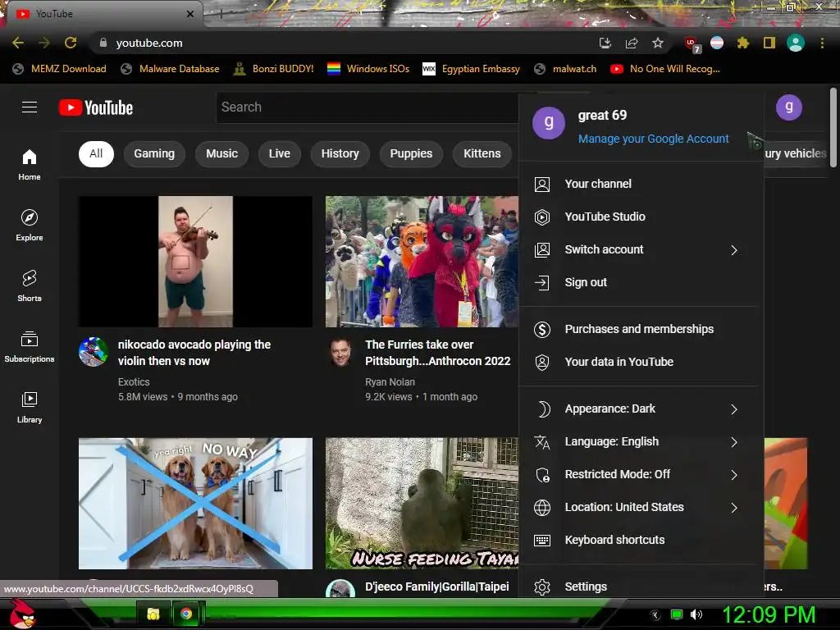Select the All filter chip
This screenshot has height=630, width=840.
point(96,153)
